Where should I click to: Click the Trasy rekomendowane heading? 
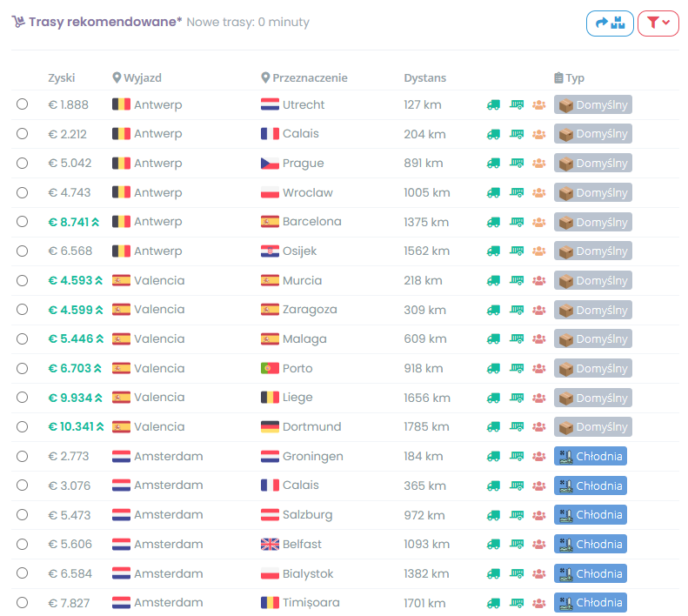coord(105,22)
